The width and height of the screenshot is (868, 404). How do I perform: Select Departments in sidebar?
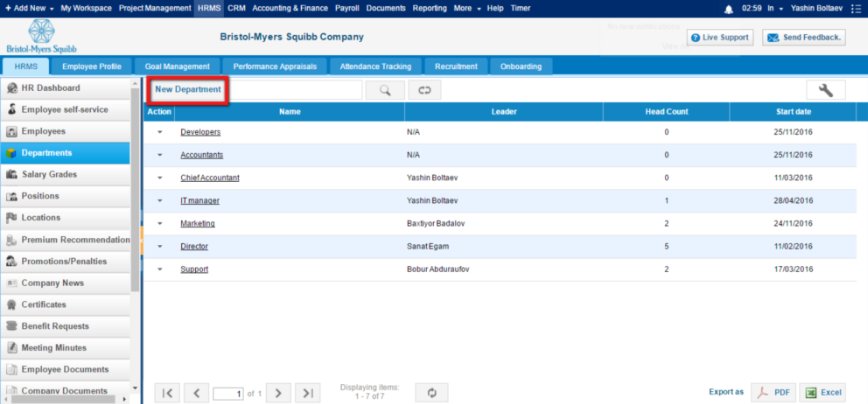click(x=65, y=153)
